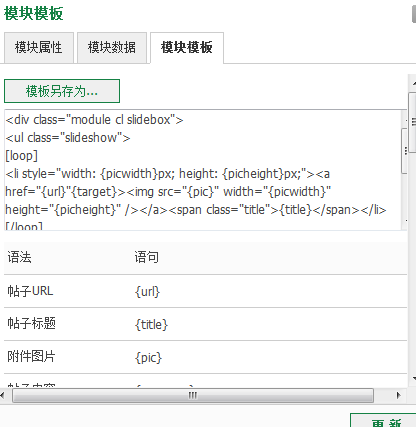Screen dimensions: 416x427
Task: Click the {title} syntax value
Action: point(151,324)
